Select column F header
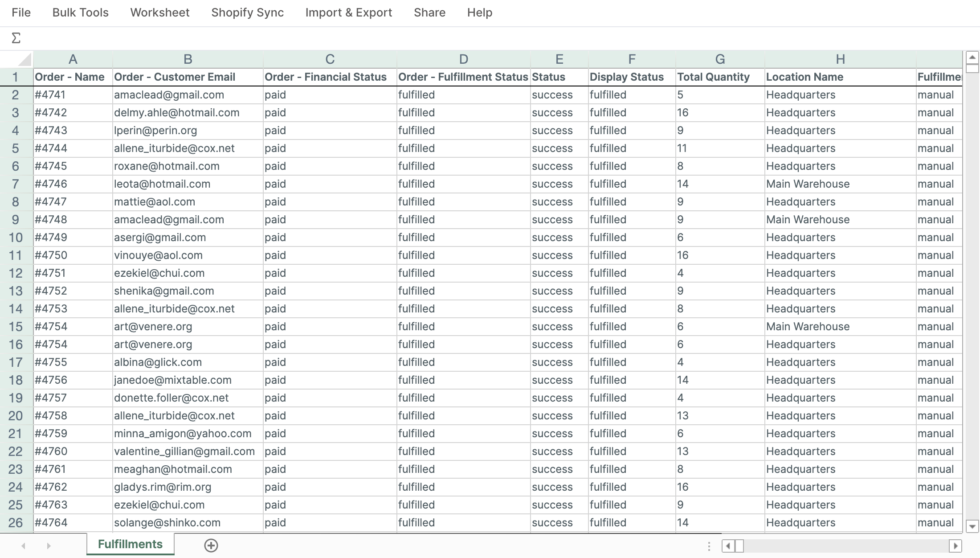The width and height of the screenshot is (980, 558). click(632, 59)
